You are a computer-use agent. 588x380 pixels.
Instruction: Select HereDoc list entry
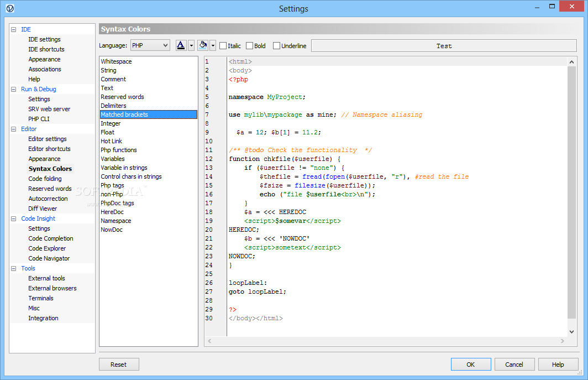click(112, 212)
